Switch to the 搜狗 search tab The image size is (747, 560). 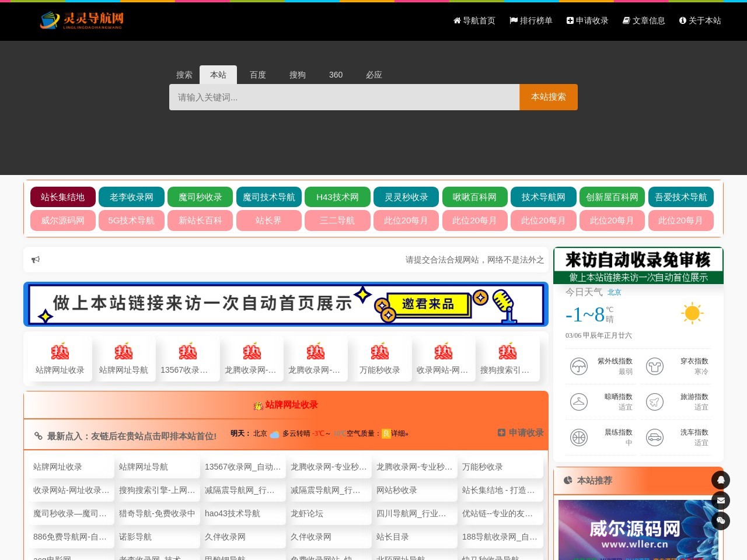pos(297,75)
